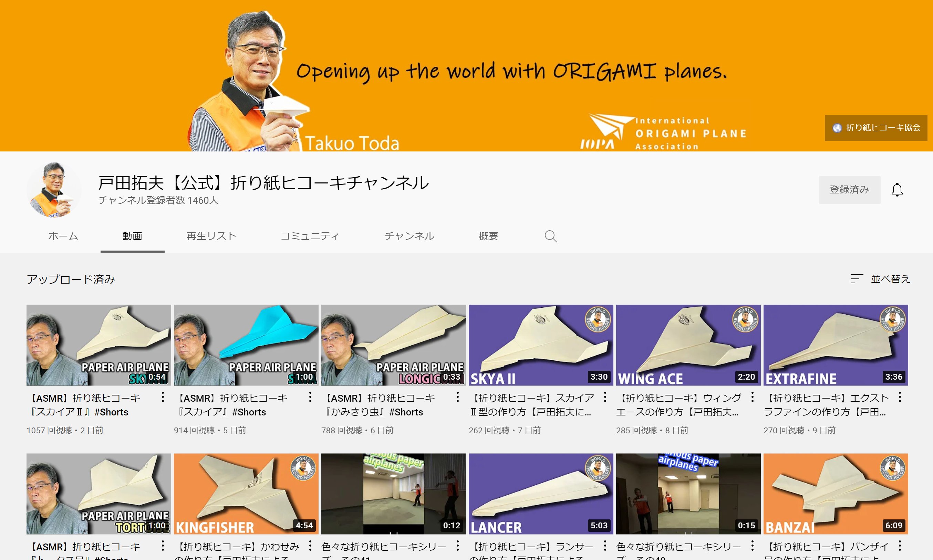Image resolution: width=933 pixels, height=560 pixels.
Task: Open the コミュニティ tab
Action: point(310,236)
